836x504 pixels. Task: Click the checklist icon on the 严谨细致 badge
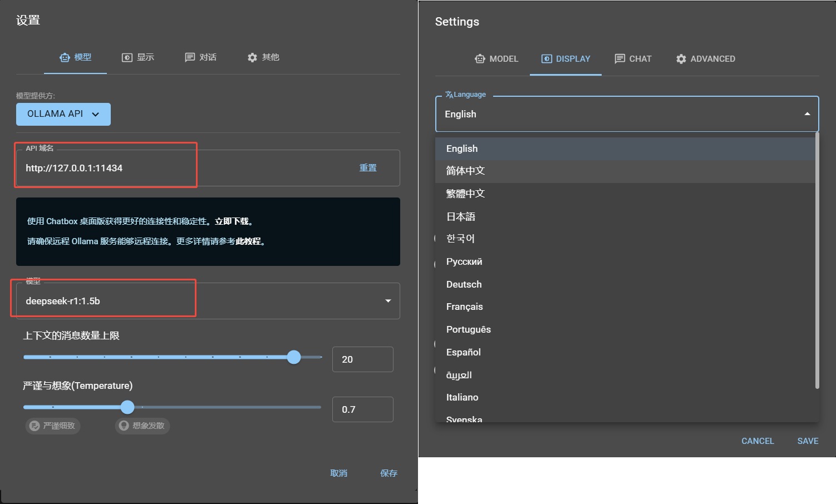coord(33,426)
